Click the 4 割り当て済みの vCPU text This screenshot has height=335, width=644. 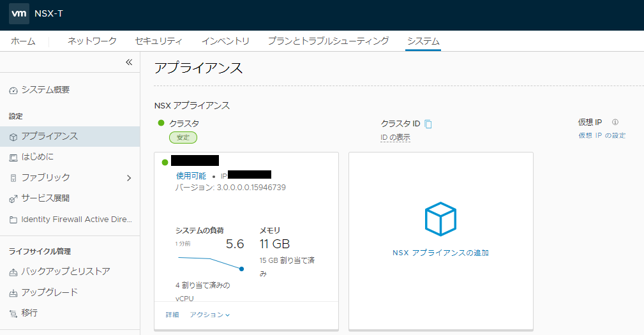click(202, 292)
